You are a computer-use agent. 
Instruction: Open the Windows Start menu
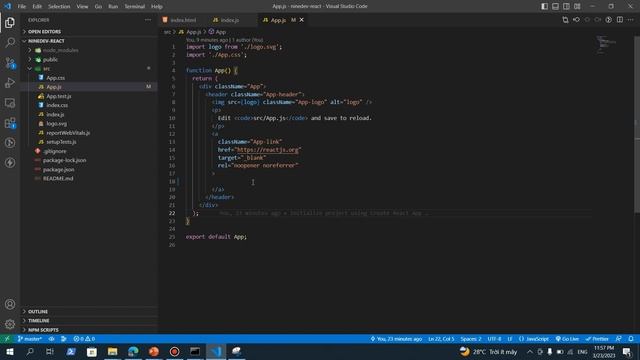click(9, 351)
